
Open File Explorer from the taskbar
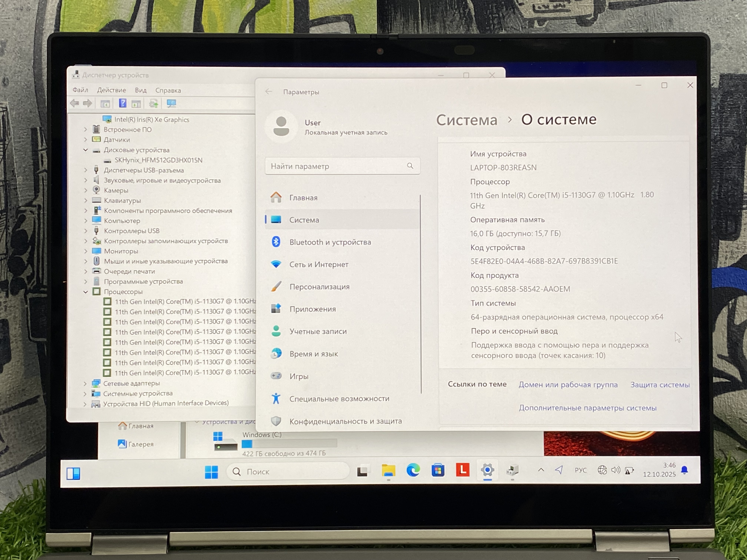388,470
